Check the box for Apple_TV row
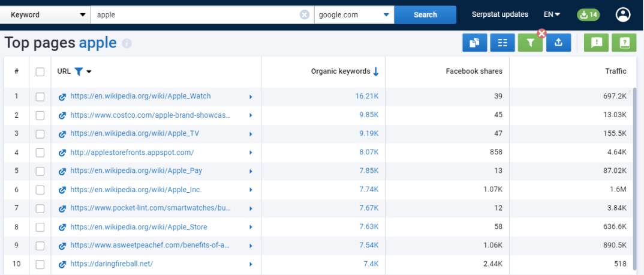This screenshot has height=275, width=644. click(40, 134)
